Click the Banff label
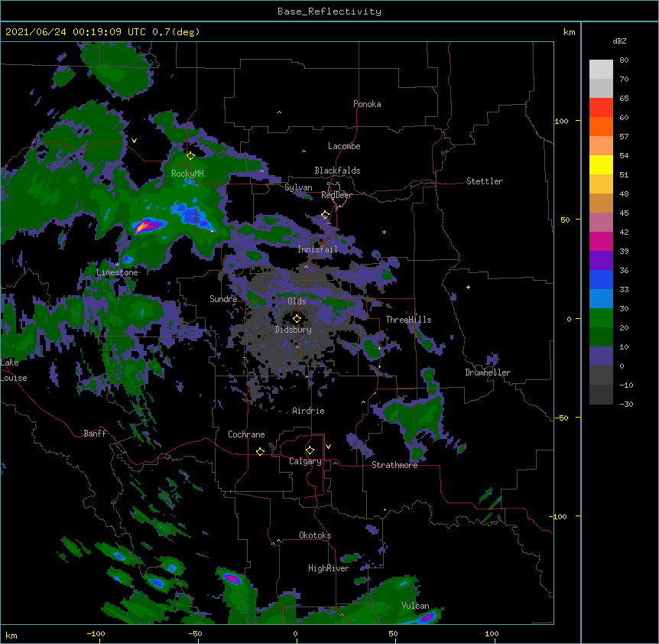659x644 pixels. point(95,434)
